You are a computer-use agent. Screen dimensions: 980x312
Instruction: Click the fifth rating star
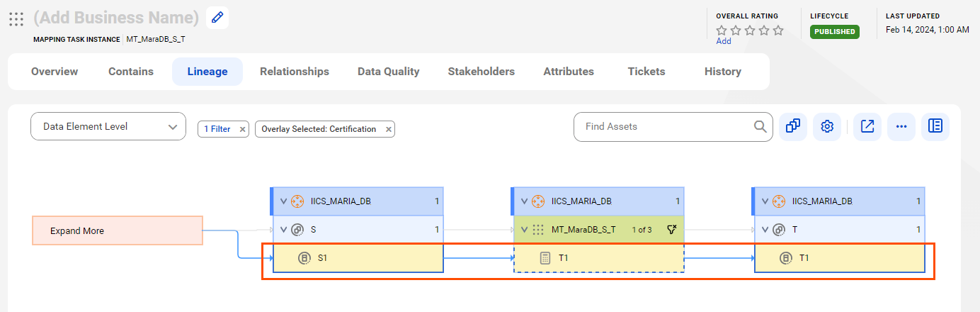click(x=778, y=30)
